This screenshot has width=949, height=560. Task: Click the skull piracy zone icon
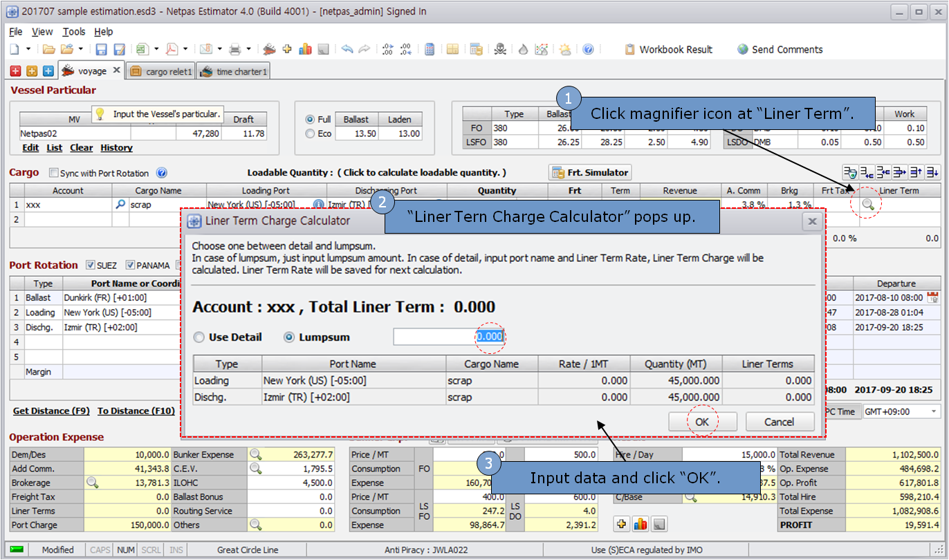tap(501, 49)
